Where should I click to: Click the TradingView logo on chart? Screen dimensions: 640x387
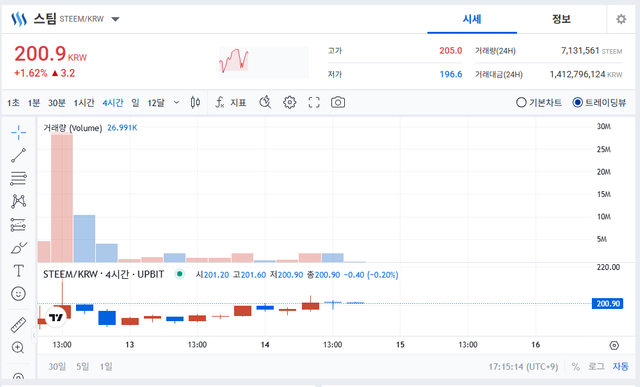[x=56, y=317]
